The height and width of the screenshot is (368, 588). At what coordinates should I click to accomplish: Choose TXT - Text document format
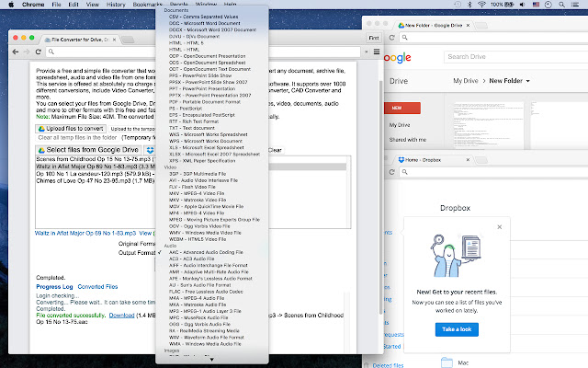click(192, 128)
